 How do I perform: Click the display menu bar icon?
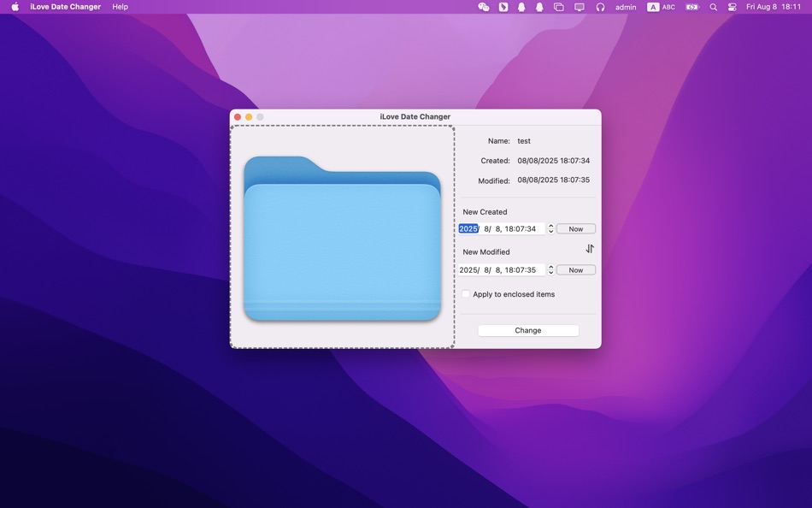click(x=579, y=7)
